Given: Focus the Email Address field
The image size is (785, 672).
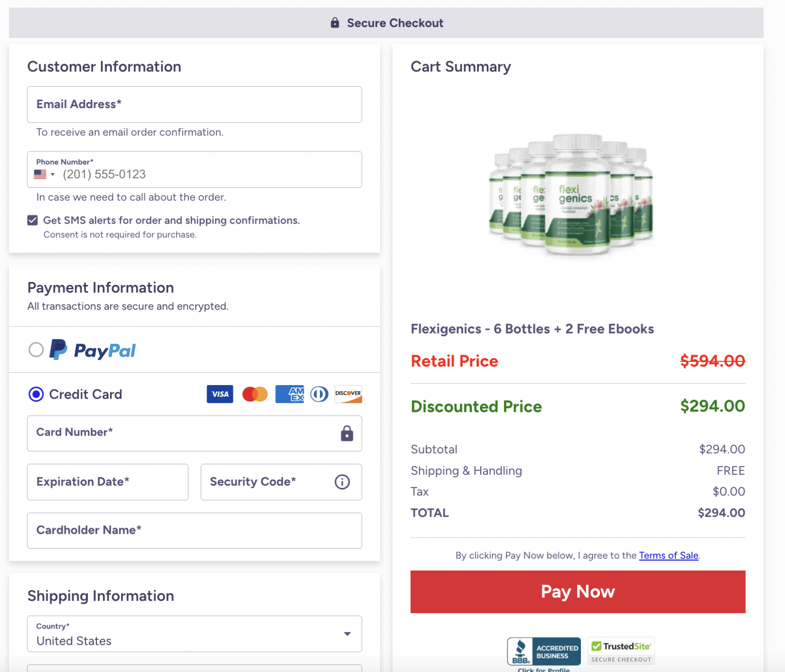Looking at the screenshot, I should 195,104.
